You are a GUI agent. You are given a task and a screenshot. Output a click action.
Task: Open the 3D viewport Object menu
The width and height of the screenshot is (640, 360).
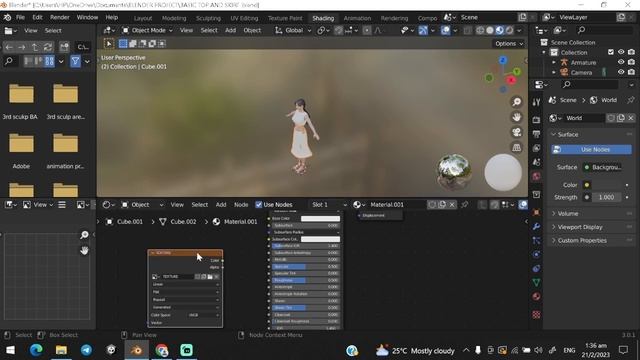tap(252, 30)
